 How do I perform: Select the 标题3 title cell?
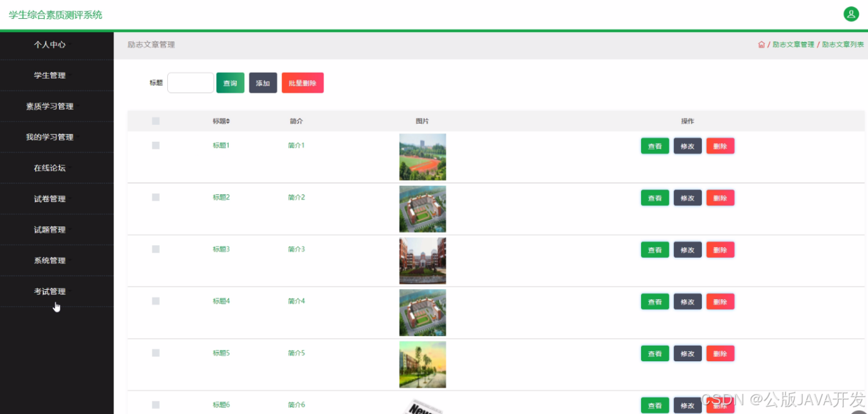point(221,249)
